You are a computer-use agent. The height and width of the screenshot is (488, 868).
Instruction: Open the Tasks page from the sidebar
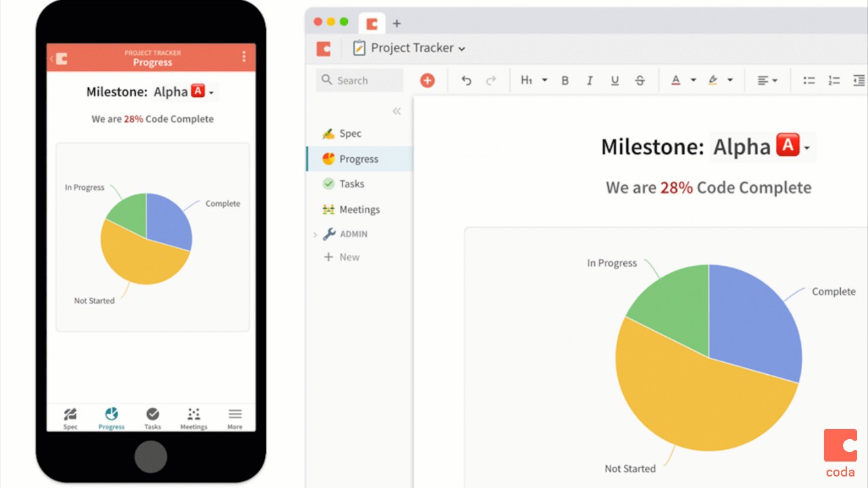[x=329, y=184]
